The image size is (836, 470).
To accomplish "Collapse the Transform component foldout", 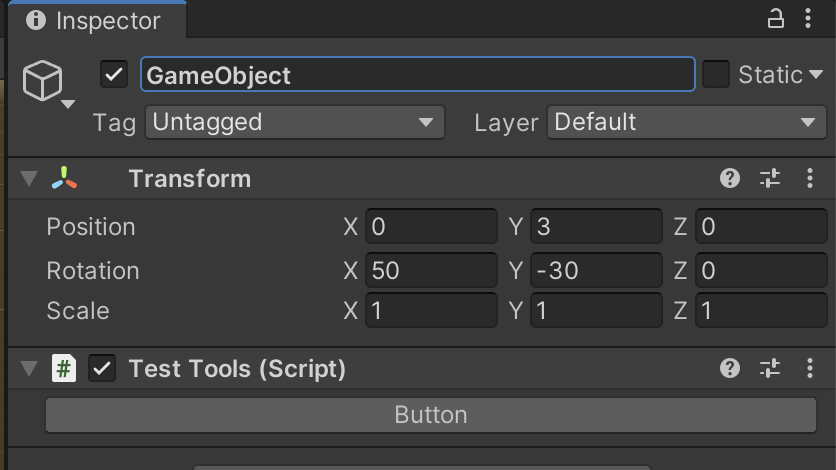I will (x=29, y=179).
